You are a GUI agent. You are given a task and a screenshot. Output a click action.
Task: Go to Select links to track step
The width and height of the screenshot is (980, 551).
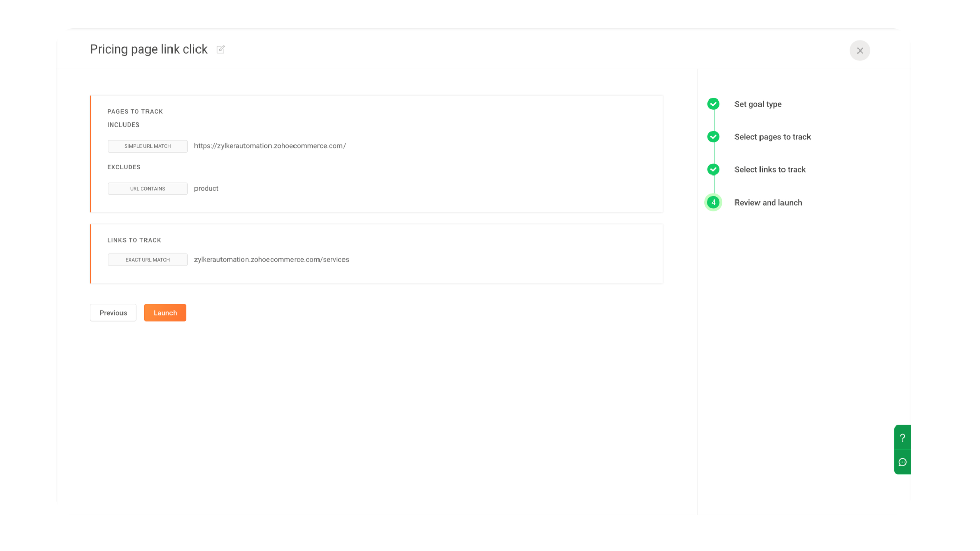tap(769, 169)
